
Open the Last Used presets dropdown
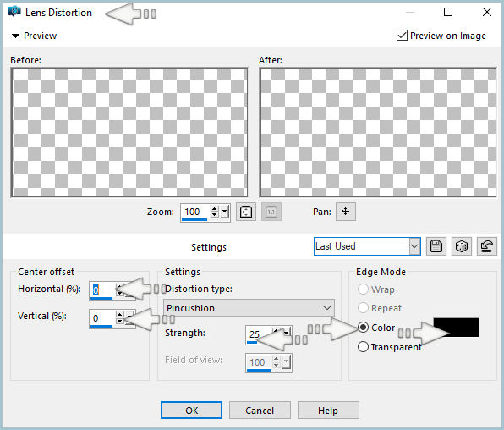coord(367,246)
